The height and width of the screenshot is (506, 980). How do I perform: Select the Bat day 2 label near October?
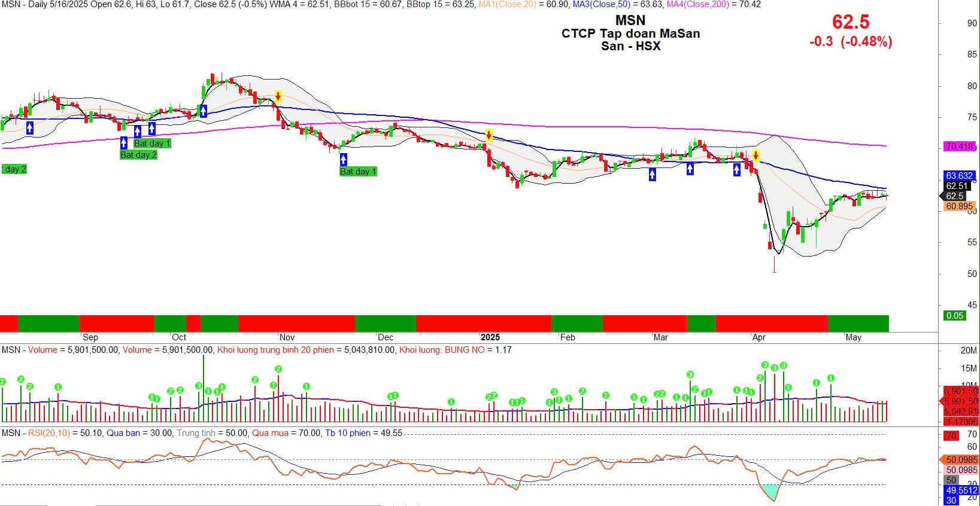coord(138,155)
